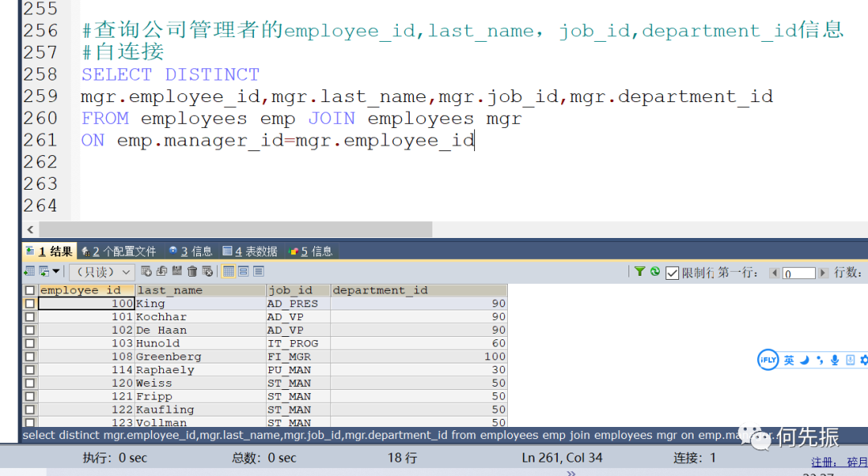Click the green filter funnel icon
The image size is (868, 476).
640,272
